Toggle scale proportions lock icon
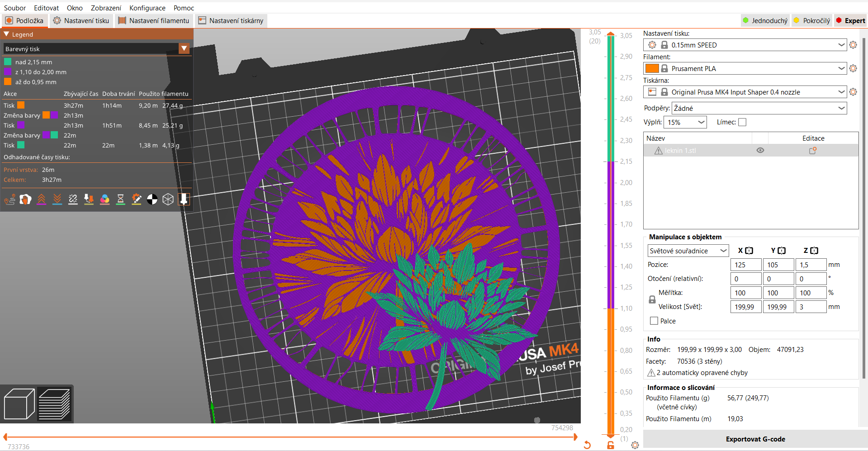Screen dimensions: 868x451 tap(652, 299)
